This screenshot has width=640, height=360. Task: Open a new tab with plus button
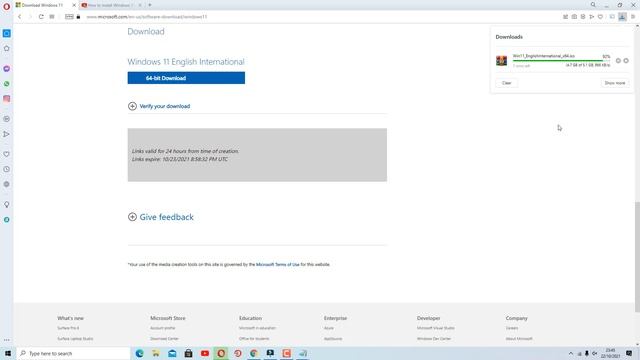coord(150,5)
